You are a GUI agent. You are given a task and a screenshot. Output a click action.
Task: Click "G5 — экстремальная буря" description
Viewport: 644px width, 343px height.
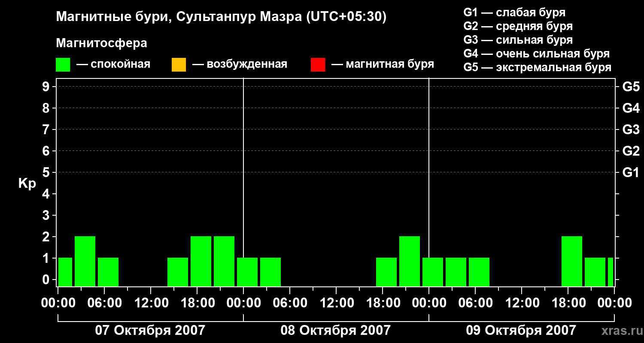(x=538, y=68)
